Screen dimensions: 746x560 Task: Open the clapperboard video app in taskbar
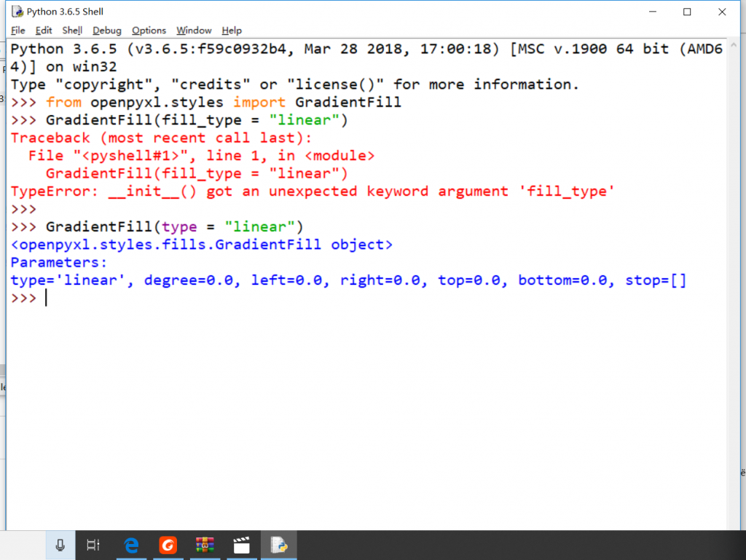[x=241, y=545]
